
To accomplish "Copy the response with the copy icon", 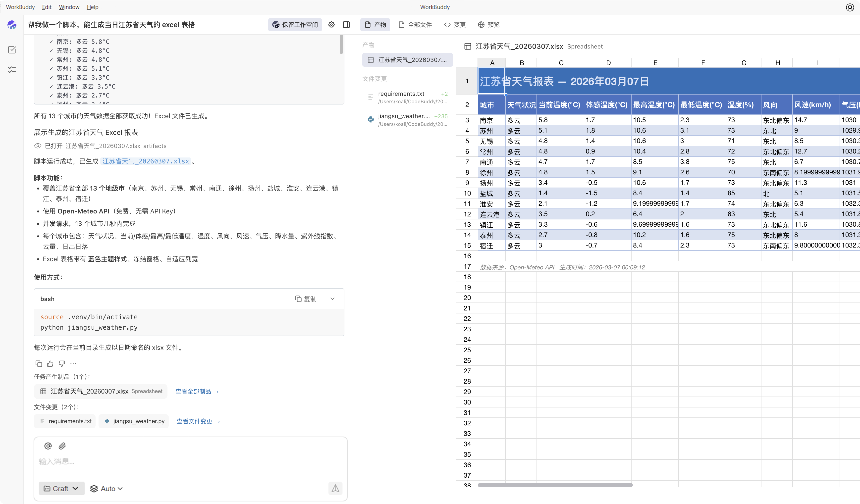I will tap(39, 363).
